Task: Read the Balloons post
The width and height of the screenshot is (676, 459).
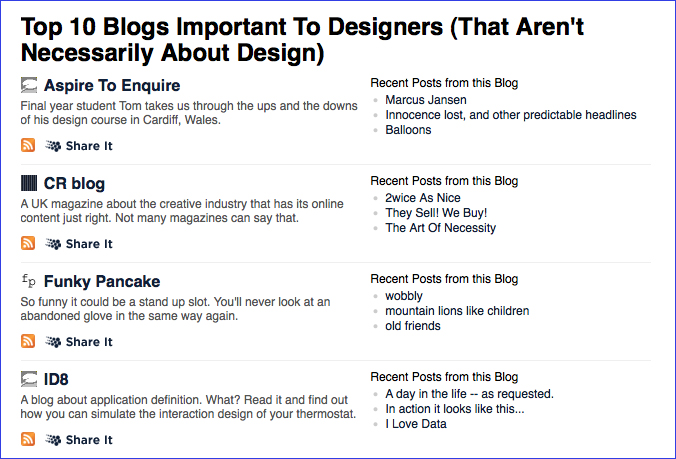Action: tap(408, 130)
